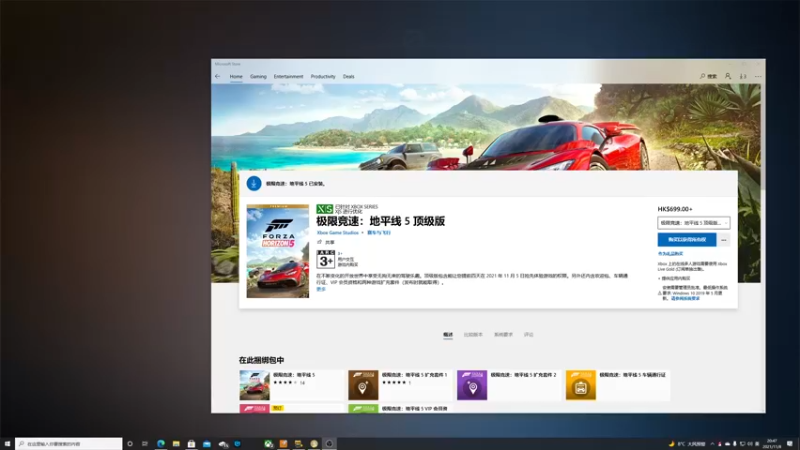Open the racing and flying category link

point(379,233)
